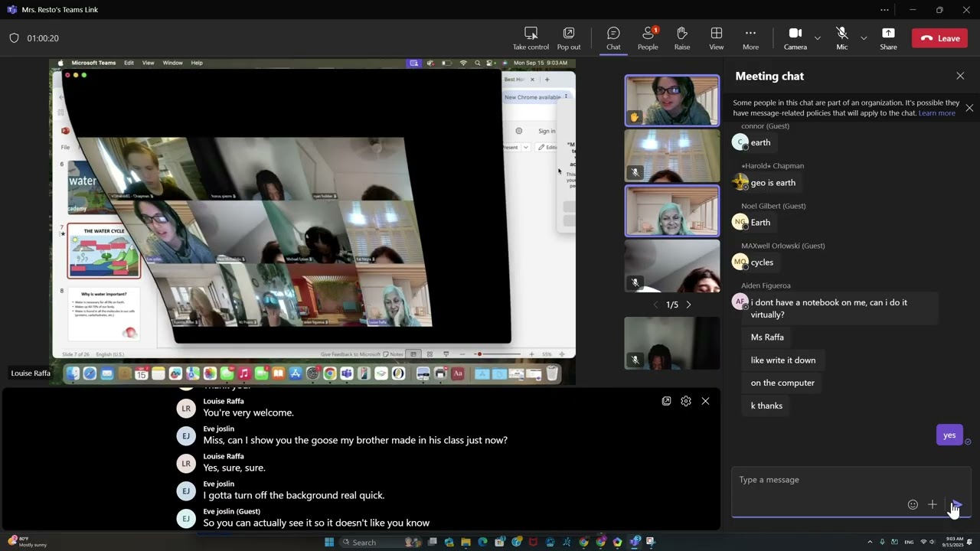Image resolution: width=980 pixels, height=551 pixels.
Task: Select the gray-haired presenter video tile
Action: 672,210
